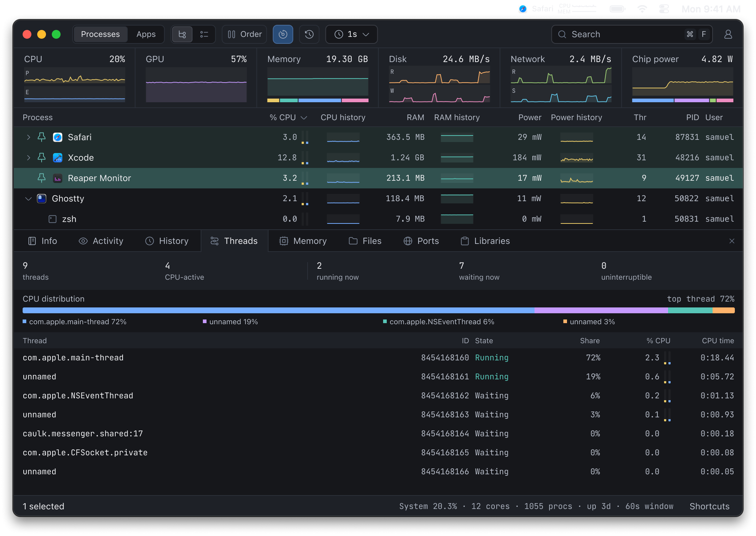Click the Chip power graph card
The height and width of the screenshot is (536, 756).
[682, 78]
